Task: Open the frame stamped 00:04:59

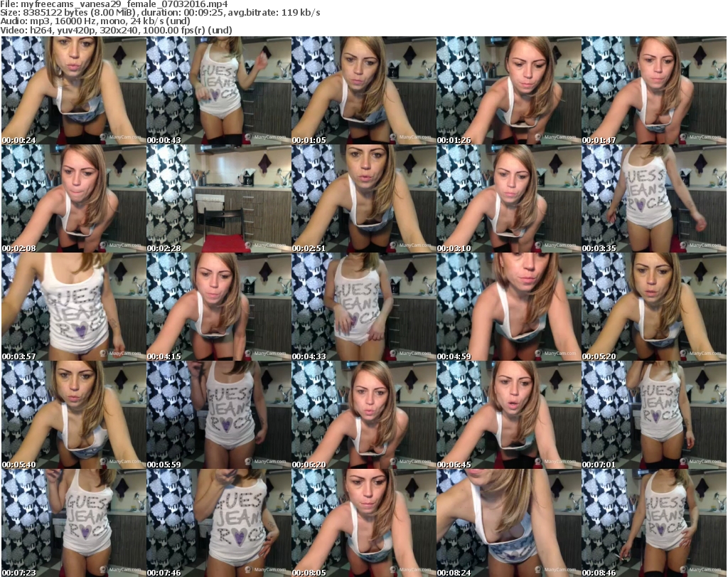Action: click(x=508, y=307)
